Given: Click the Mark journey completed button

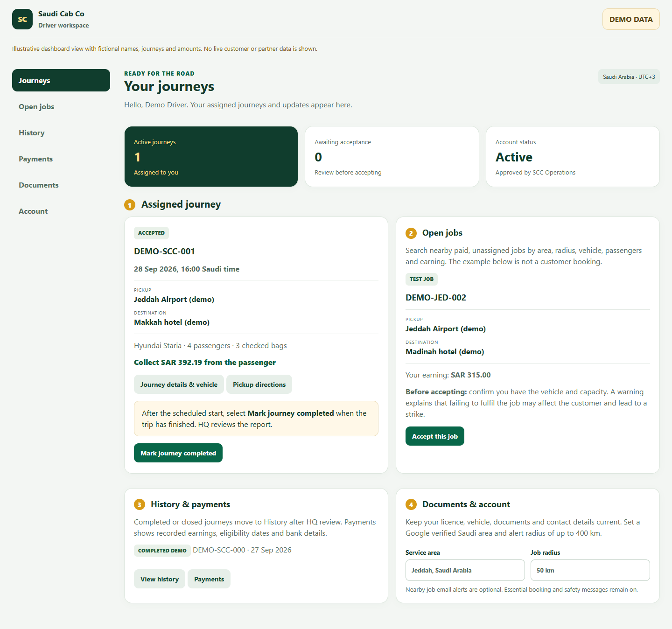Looking at the screenshot, I should pyautogui.click(x=178, y=453).
